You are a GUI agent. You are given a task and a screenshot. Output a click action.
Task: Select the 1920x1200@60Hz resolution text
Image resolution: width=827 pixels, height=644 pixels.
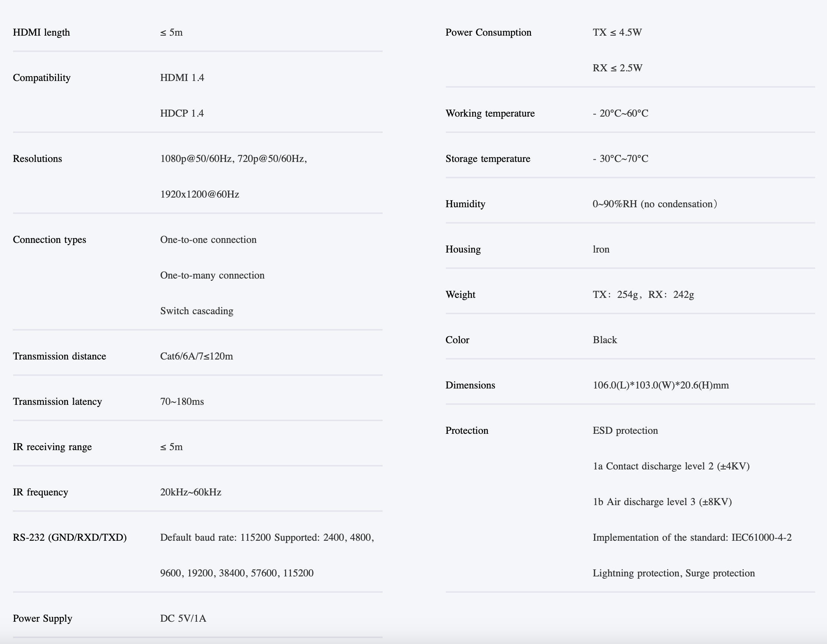click(x=200, y=195)
